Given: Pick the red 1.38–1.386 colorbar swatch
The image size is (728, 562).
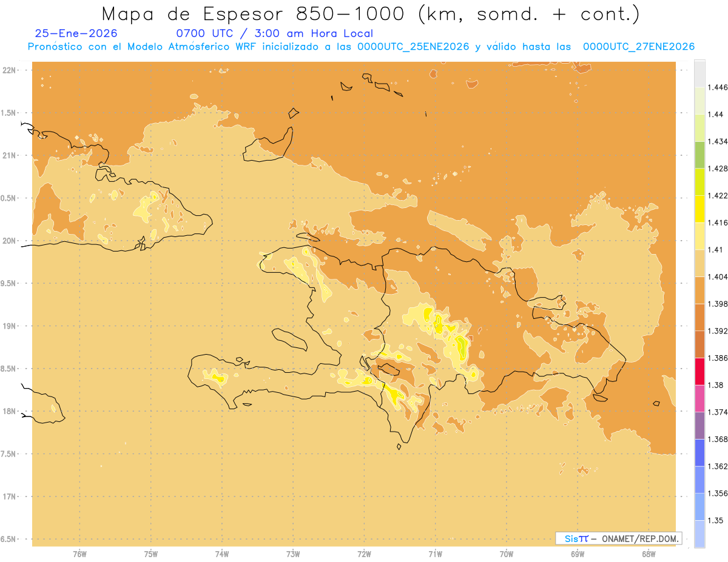Looking at the screenshot, I should coord(699,372).
